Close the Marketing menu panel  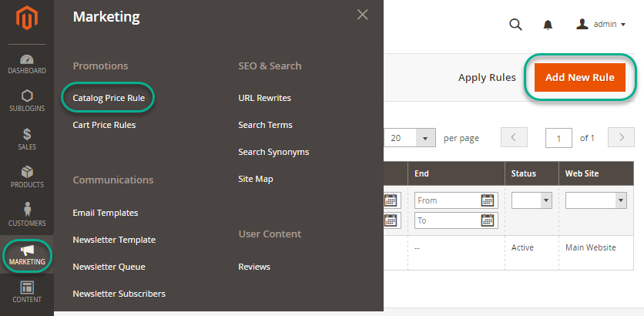point(362,15)
